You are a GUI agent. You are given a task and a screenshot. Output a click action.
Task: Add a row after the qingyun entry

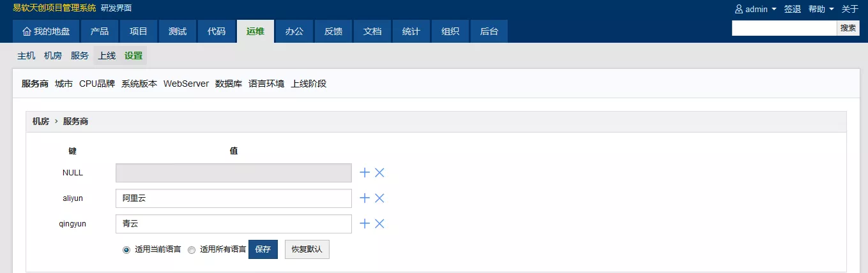tap(365, 224)
